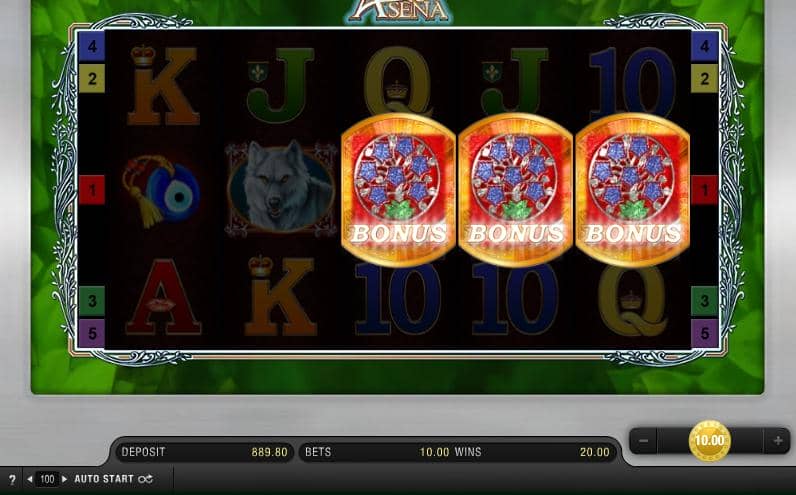Screen dimensions: 796x495
Task: Click the middle BONUS symbol
Action: click(x=515, y=189)
